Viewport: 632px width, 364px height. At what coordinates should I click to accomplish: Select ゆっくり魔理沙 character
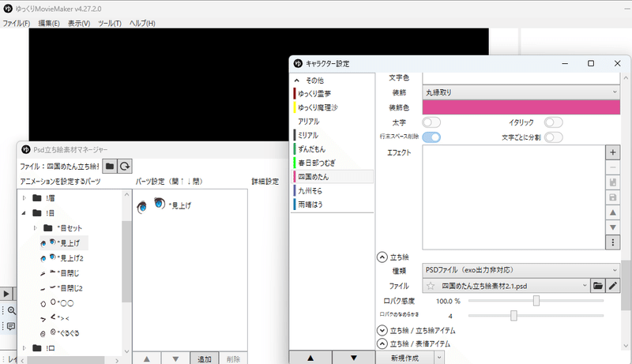pos(332,107)
